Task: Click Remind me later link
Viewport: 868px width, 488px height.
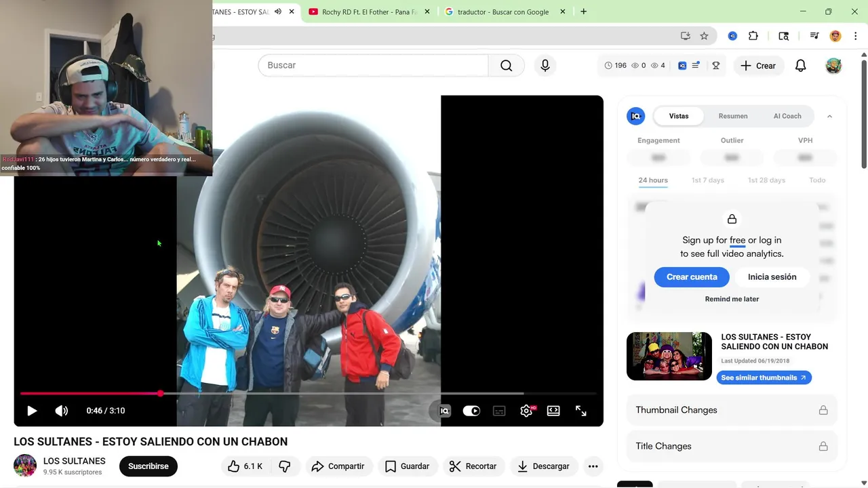Action: [732, 299]
